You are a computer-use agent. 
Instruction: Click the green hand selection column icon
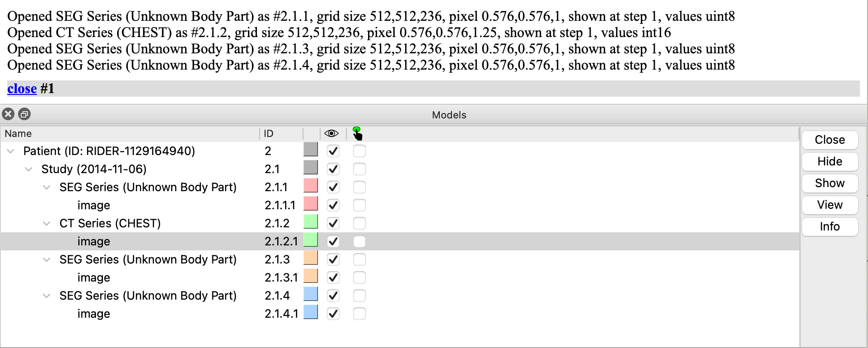(x=357, y=133)
